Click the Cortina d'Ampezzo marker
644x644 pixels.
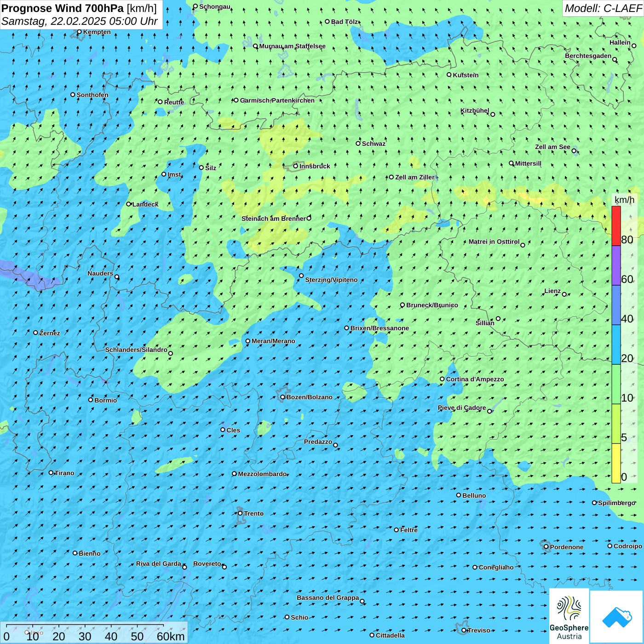pos(442,379)
